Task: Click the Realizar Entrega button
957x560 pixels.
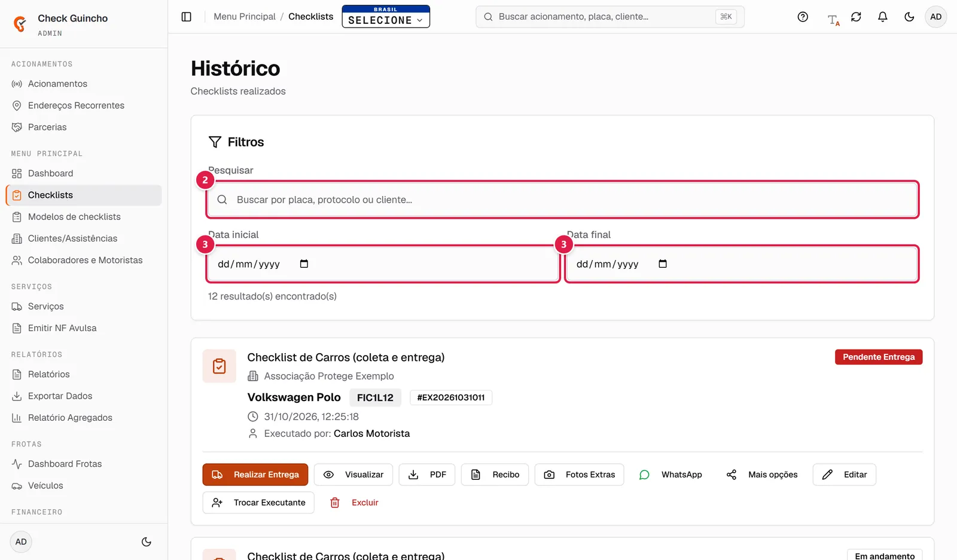Action: click(x=255, y=475)
